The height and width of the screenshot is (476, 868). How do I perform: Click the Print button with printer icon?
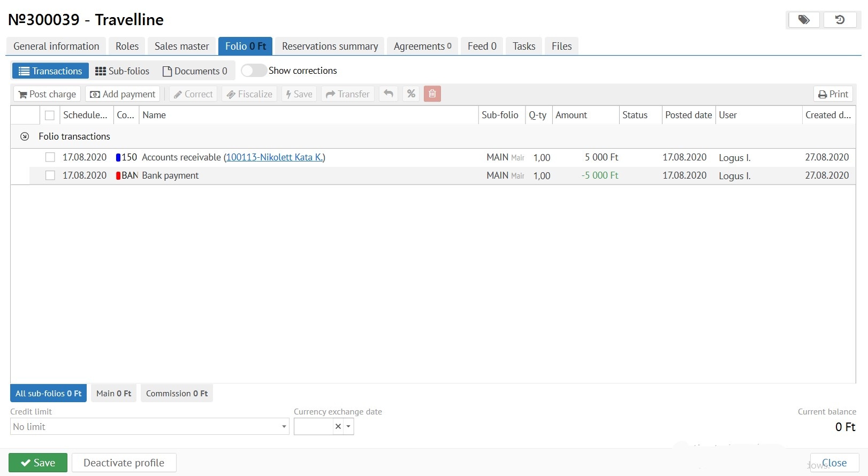tap(833, 94)
